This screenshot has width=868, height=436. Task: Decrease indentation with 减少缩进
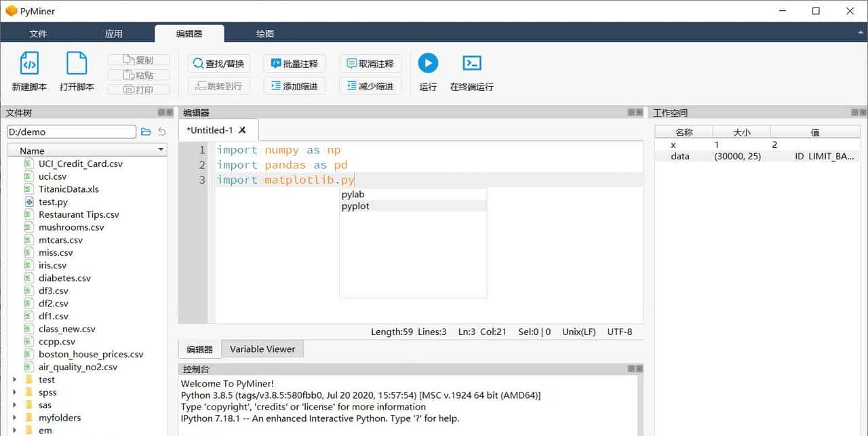[370, 85]
